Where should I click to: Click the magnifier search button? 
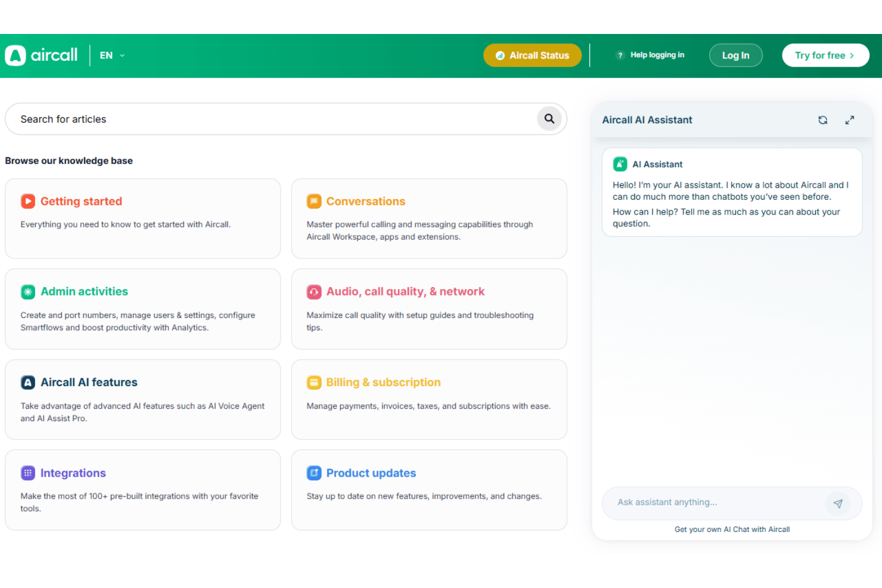[549, 119]
